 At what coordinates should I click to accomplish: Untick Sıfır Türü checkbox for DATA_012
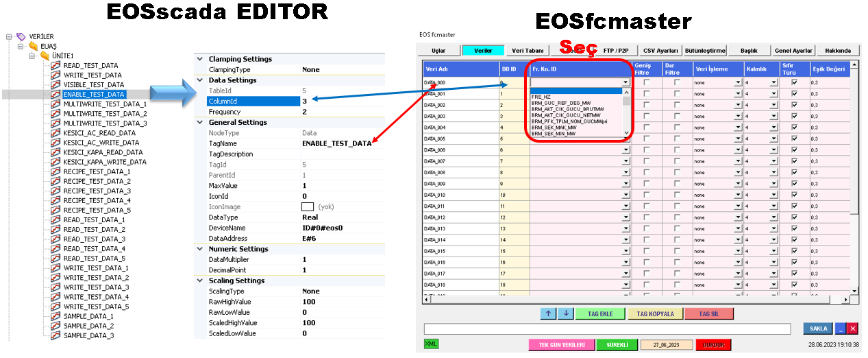click(793, 217)
